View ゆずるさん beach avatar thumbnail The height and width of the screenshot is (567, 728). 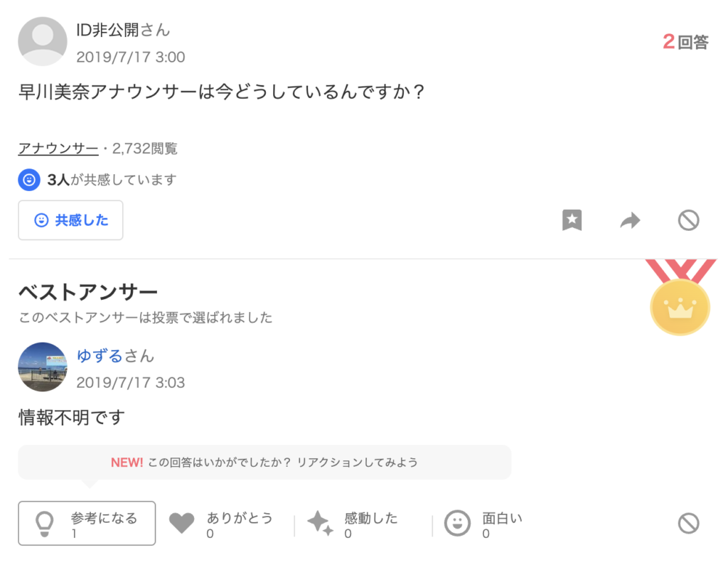tap(42, 367)
